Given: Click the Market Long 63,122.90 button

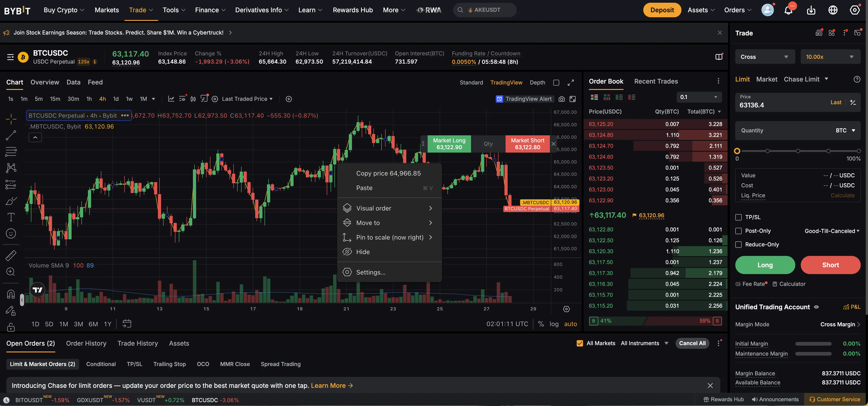Looking at the screenshot, I should coord(449,144).
